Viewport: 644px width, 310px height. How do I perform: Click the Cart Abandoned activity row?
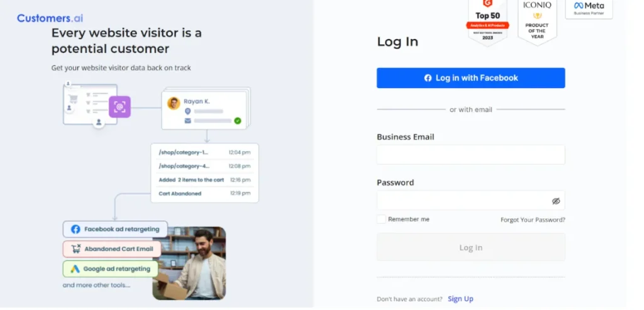point(204,194)
